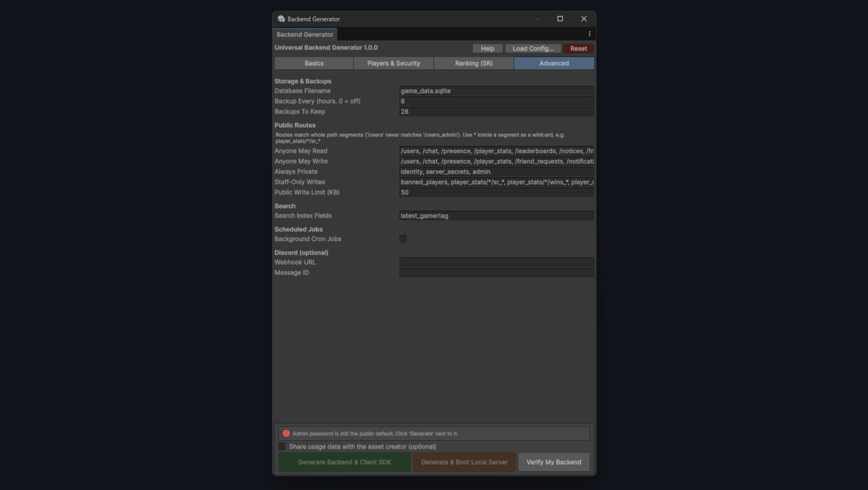Click the Always Private field
The width and height of the screenshot is (868, 490).
pos(497,172)
